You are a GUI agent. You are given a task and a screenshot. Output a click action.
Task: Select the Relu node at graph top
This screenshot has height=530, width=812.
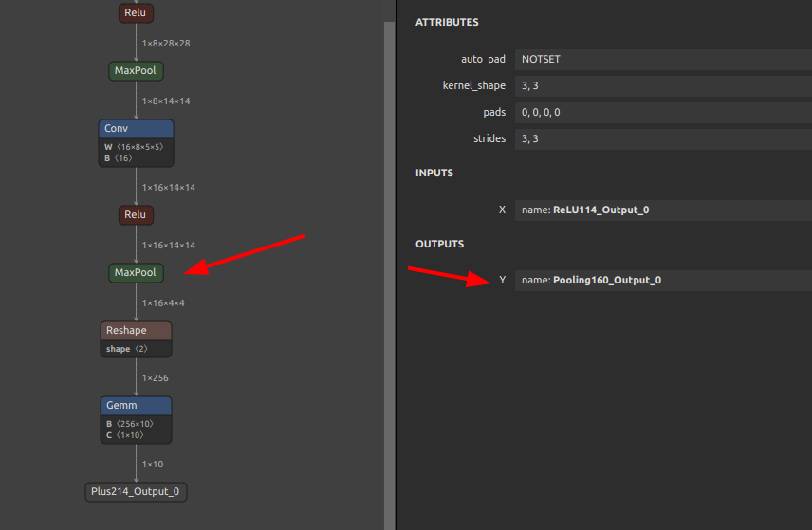click(x=136, y=13)
